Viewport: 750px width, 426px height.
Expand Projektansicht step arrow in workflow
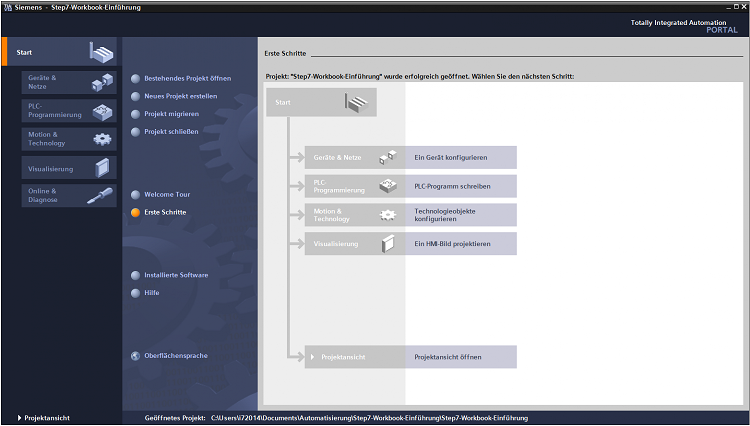pyautogui.click(x=313, y=356)
